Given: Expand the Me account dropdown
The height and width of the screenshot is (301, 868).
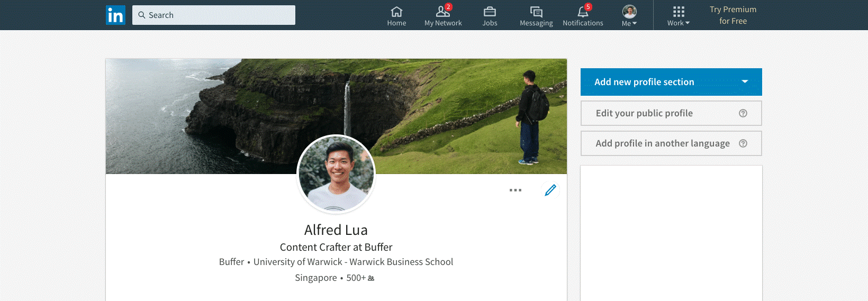Looking at the screenshot, I should click(x=629, y=16).
